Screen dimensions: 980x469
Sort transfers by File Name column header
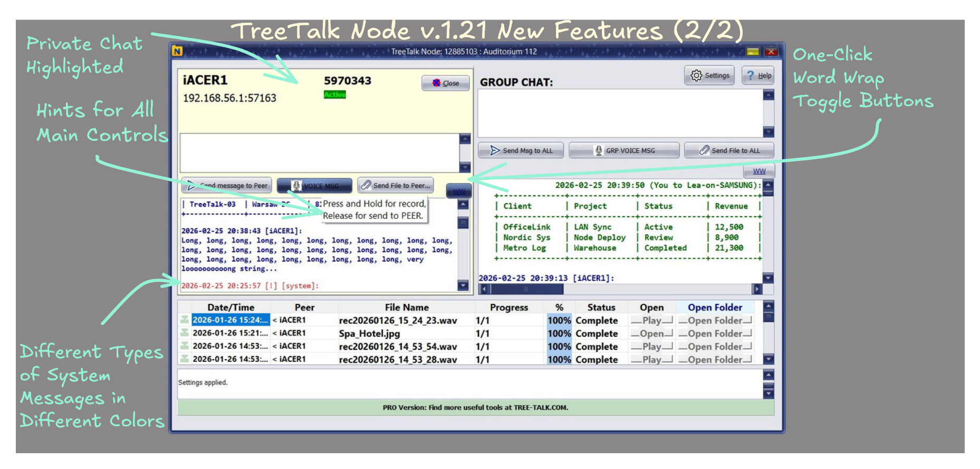pos(406,307)
